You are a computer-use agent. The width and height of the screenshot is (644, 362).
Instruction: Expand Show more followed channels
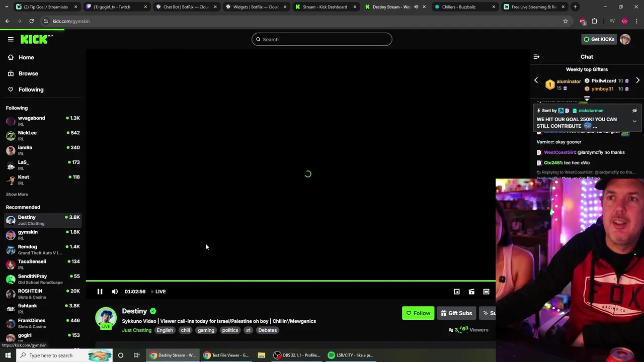[17, 194]
